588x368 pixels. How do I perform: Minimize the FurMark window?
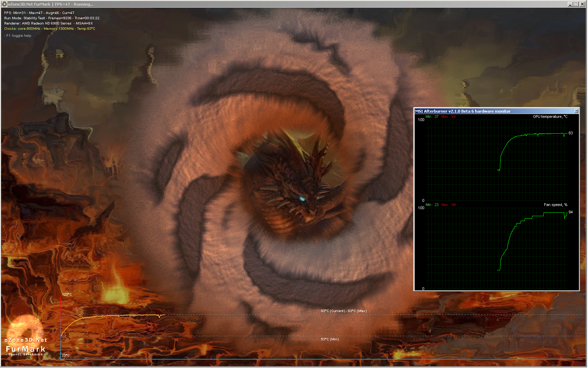click(x=570, y=4)
